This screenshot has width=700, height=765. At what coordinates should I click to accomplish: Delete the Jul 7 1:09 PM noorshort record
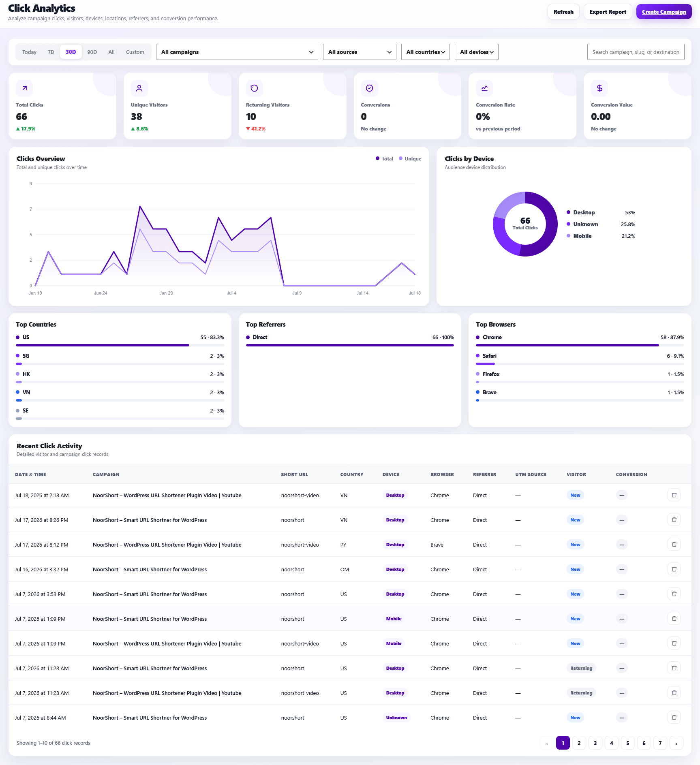coord(674,619)
